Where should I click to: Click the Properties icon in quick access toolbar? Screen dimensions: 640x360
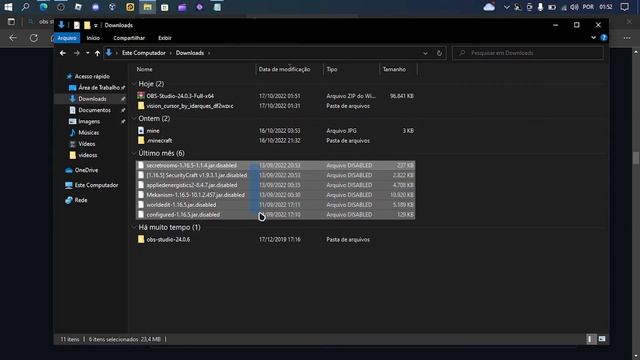tap(77, 25)
